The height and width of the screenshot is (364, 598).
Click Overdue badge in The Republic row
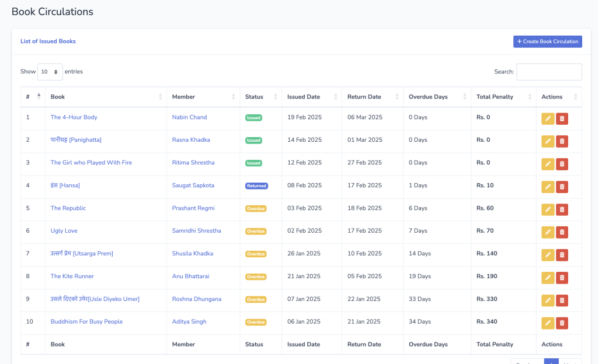[x=256, y=209]
